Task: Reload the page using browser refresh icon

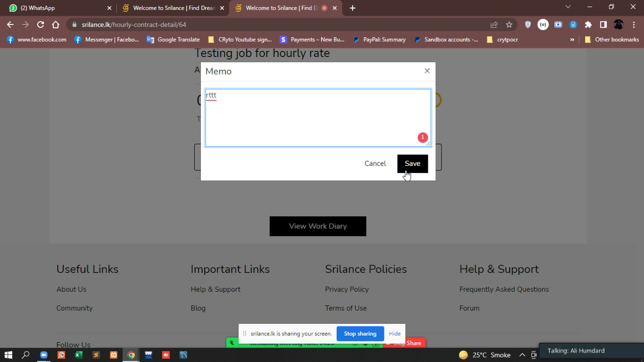Action: [41, 24]
